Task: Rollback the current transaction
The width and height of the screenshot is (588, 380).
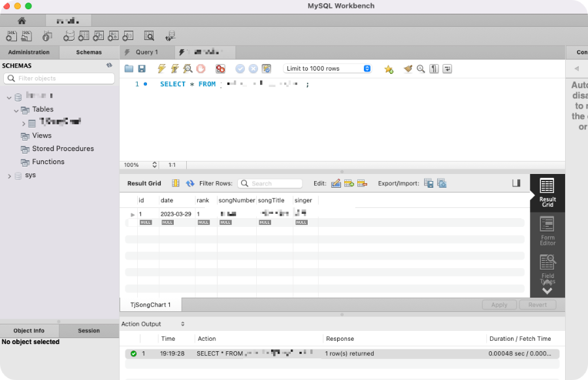Action: (253, 69)
